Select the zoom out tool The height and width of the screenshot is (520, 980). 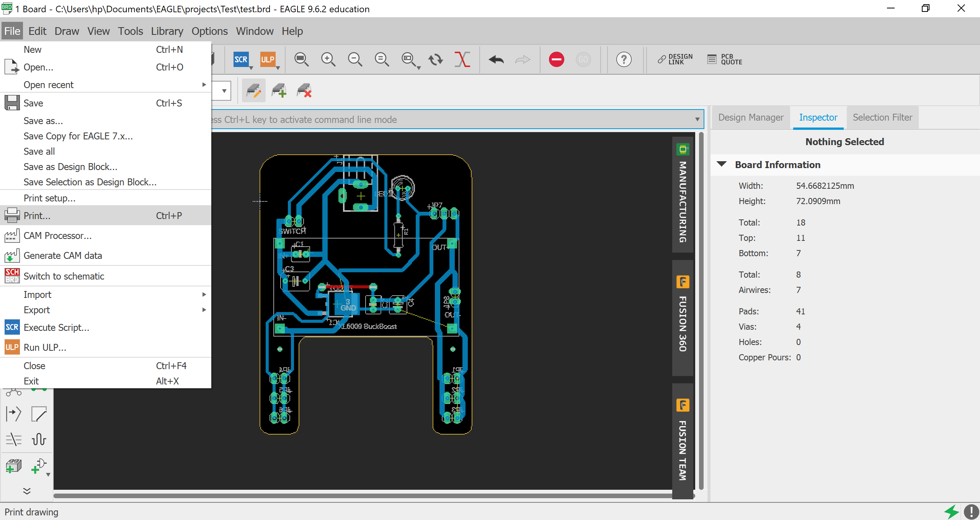(354, 59)
